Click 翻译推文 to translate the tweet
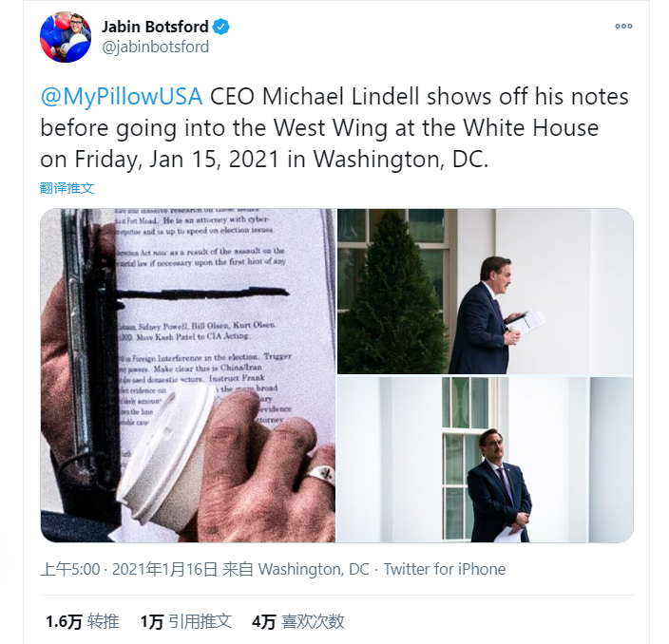Image resolution: width=669 pixels, height=644 pixels. [x=67, y=188]
